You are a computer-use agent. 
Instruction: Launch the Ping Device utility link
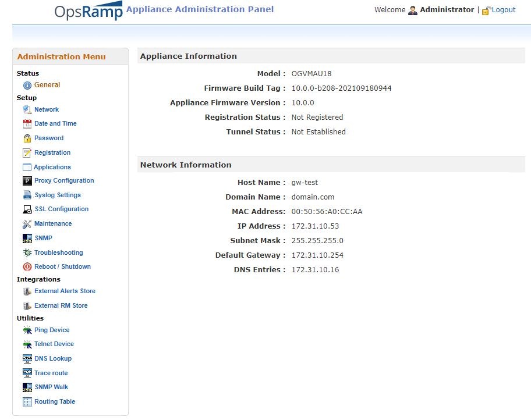tap(52, 330)
